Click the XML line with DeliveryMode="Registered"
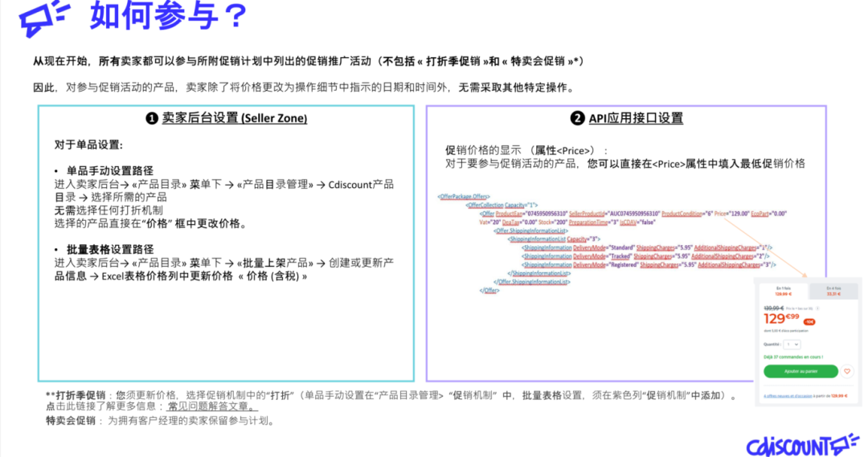The image size is (868, 457). 649,265
